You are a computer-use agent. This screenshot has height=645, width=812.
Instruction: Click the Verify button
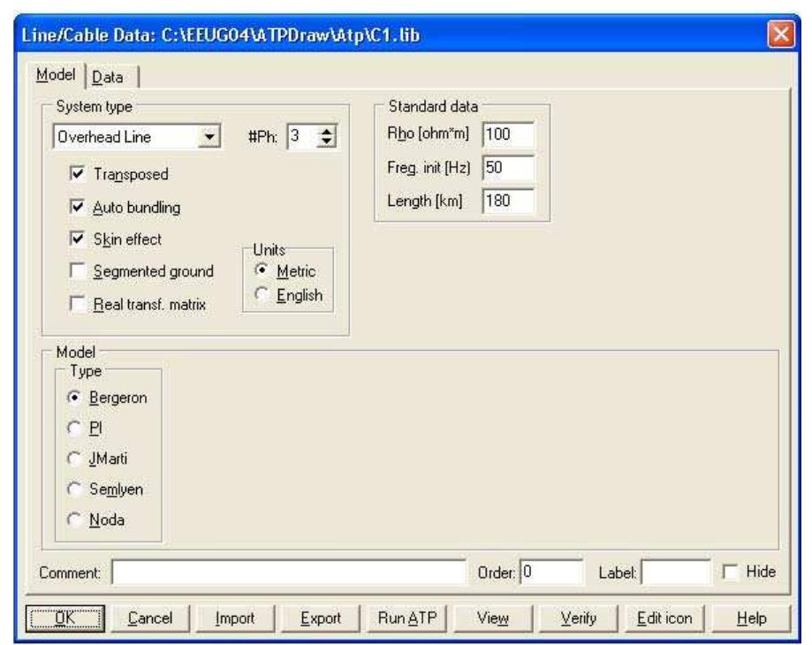pos(579,618)
